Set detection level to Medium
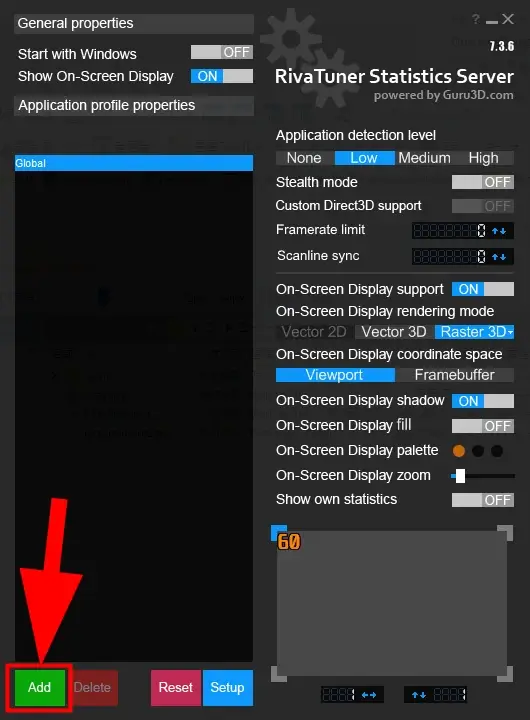 (424, 158)
